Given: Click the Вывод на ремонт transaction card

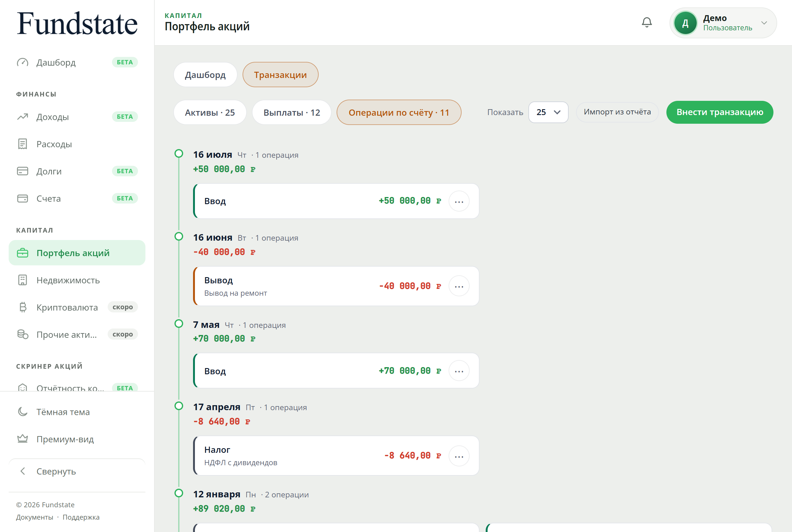Looking at the screenshot, I should point(336,286).
